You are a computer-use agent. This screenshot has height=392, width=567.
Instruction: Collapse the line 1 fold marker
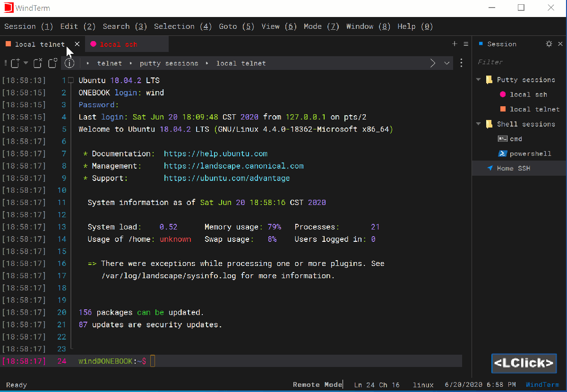point(70,80)
